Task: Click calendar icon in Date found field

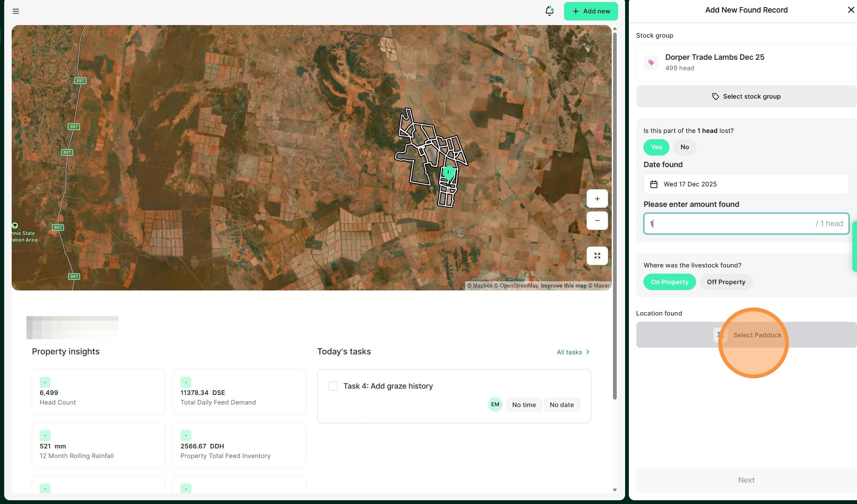Action: tap(654, 184)
